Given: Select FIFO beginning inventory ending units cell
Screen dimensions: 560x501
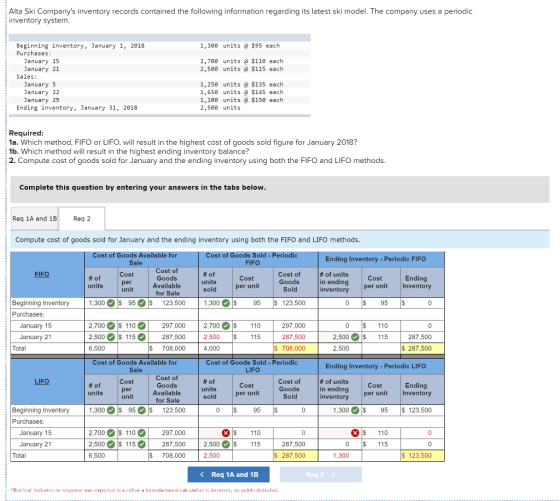Looking at the screenshot, I should [x=340, y=303].
